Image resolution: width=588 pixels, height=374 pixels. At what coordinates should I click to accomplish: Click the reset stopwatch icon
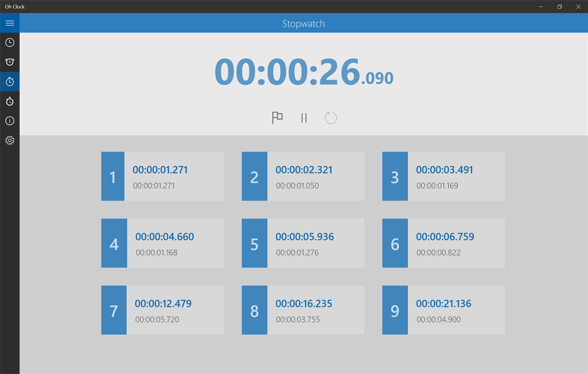[331, 117]
